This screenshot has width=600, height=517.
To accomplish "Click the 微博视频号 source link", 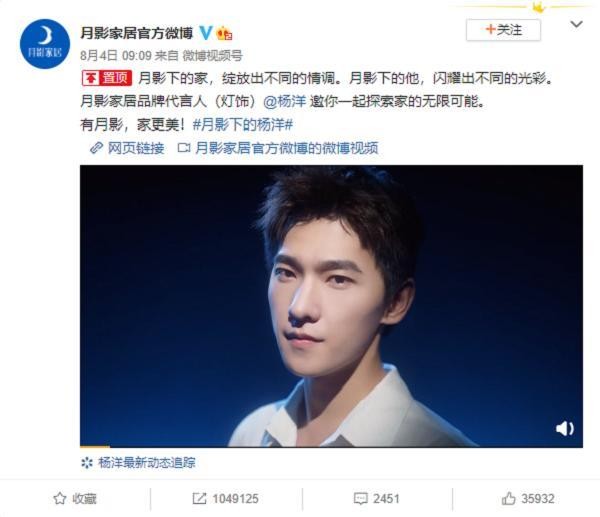I will pos(212,56).
